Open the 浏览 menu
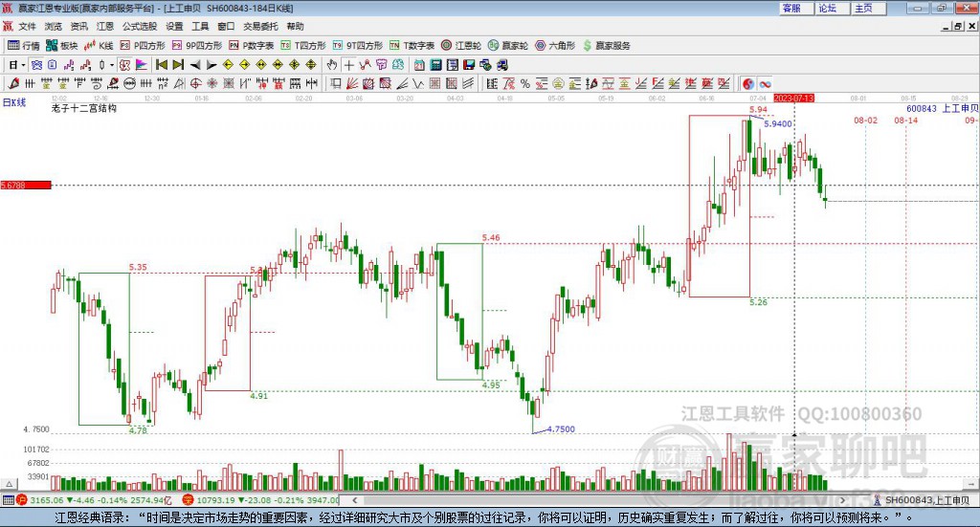 point(54,26)
